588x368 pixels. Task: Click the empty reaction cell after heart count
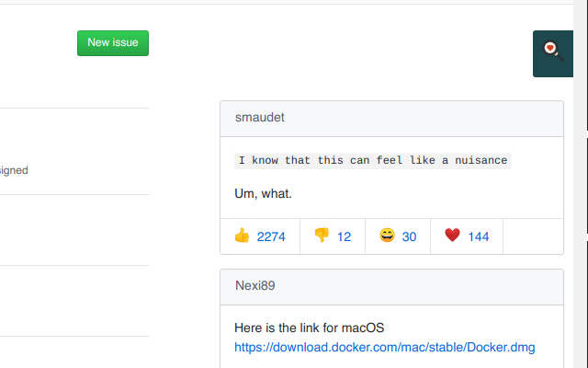click(x=533, y=236)
